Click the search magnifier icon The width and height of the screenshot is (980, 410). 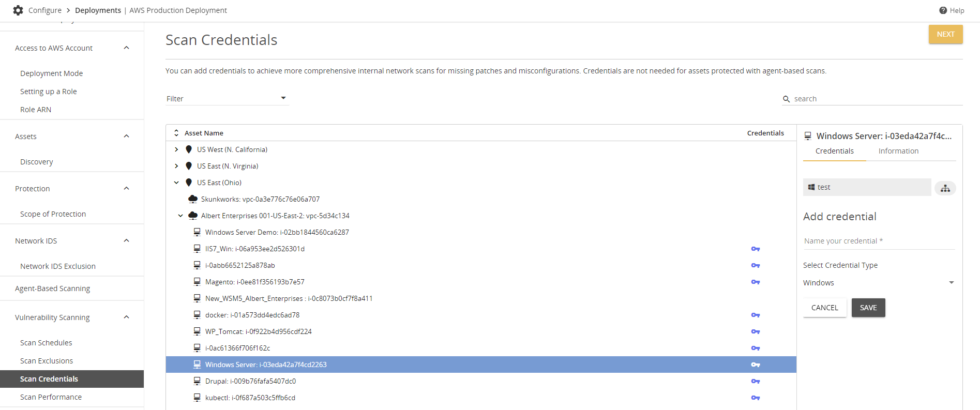coord(787,99)
